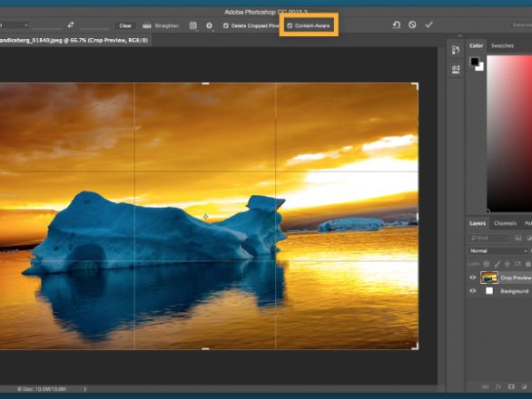Screen dimensions: 532x399
Task: Click the crop width input field
Action: point(47,25)
